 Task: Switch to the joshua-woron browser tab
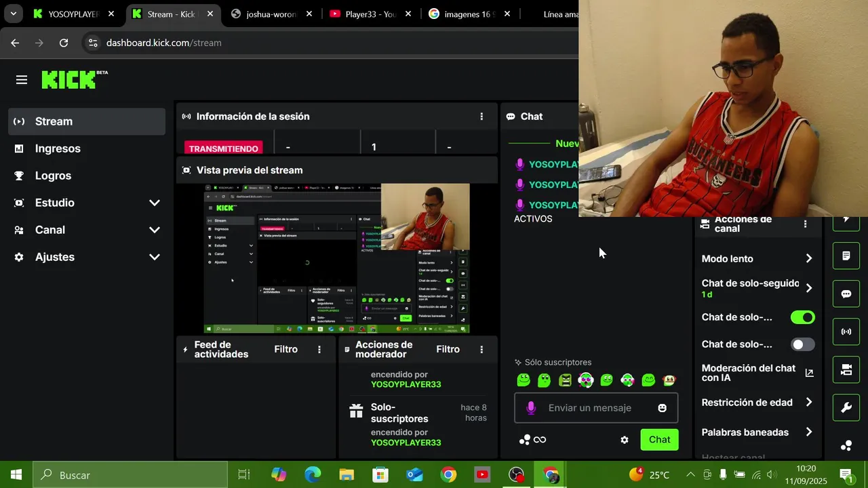(271, 14)
